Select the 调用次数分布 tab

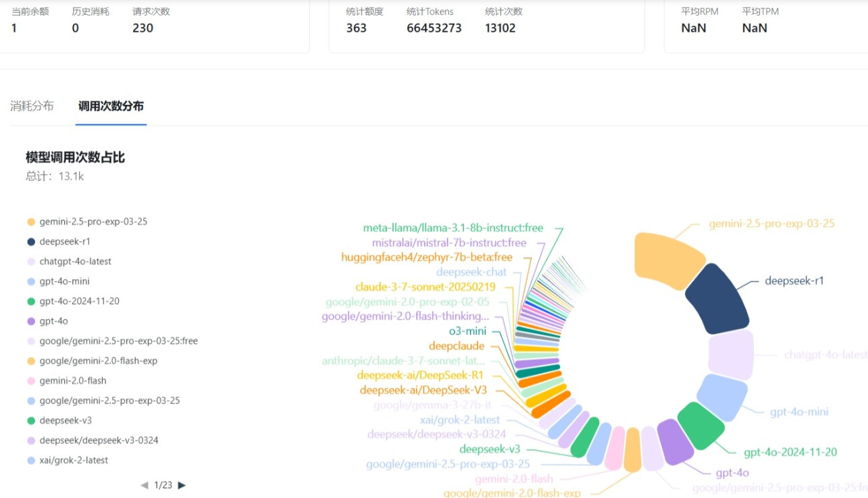click(x=111, y=106)
